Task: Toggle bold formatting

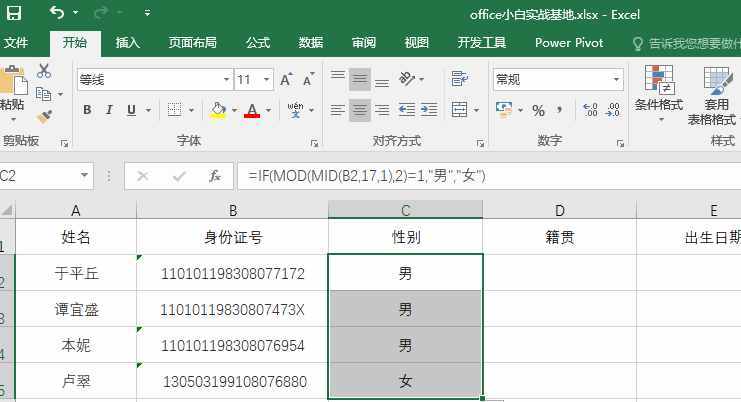Action: tap(87, 110)
